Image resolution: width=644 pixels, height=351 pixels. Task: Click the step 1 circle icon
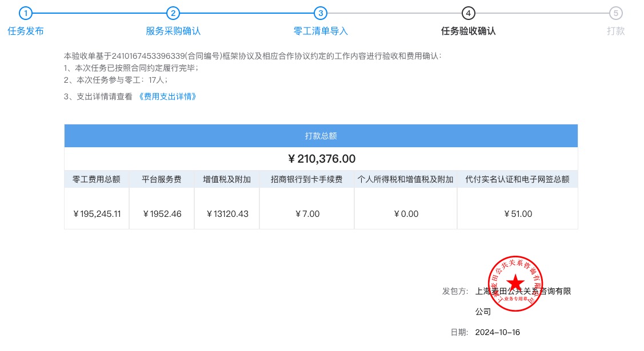click(x=26, y=13)
